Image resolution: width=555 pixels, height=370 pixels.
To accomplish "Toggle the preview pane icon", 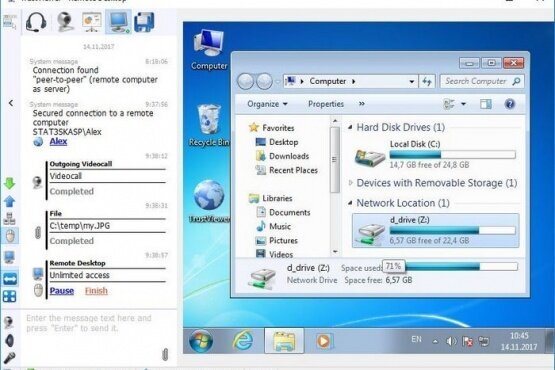I will coord(486,104).
